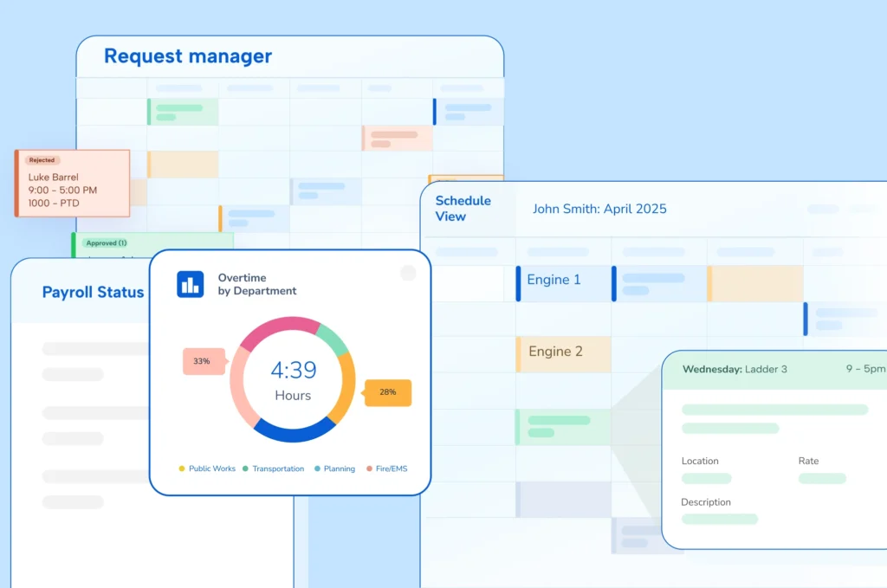Screen dimensions: 887x588
Task: Click the Request manager title
Action: pyautogui.click(x=188, y=57)
